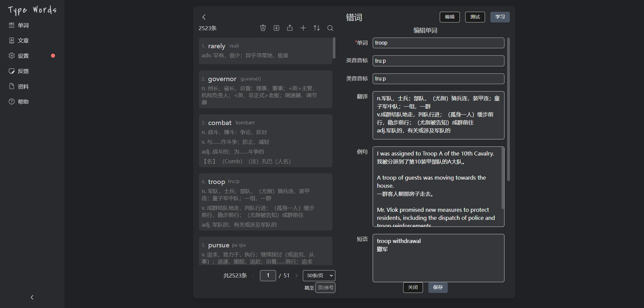644x308 pixels.
Task: Click the plus icon to add a word
Action: coord(303,28)
